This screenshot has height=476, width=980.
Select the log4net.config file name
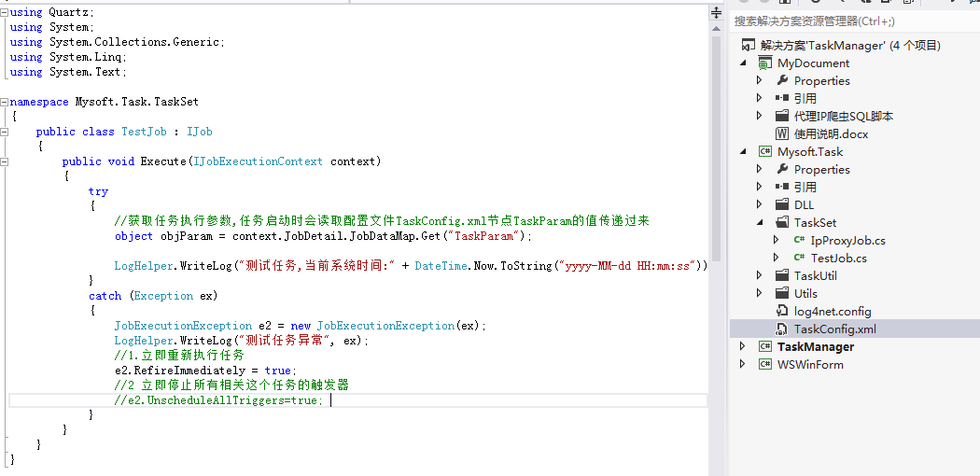click(833, 311)
